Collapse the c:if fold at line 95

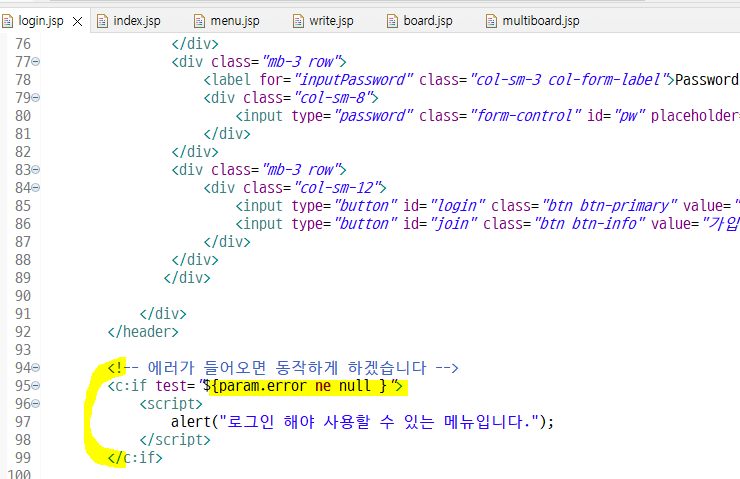[36, 386]
